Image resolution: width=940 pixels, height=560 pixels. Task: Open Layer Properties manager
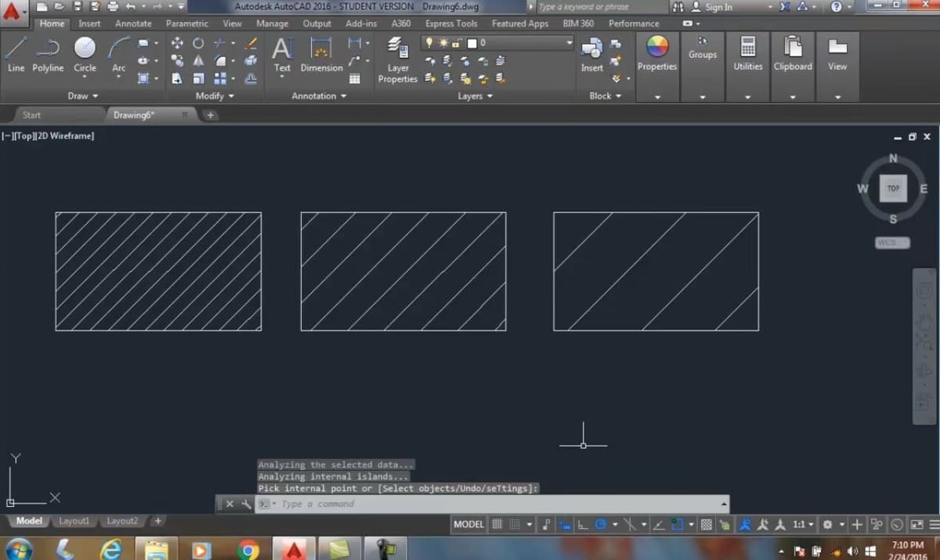[x=398, y=60]
